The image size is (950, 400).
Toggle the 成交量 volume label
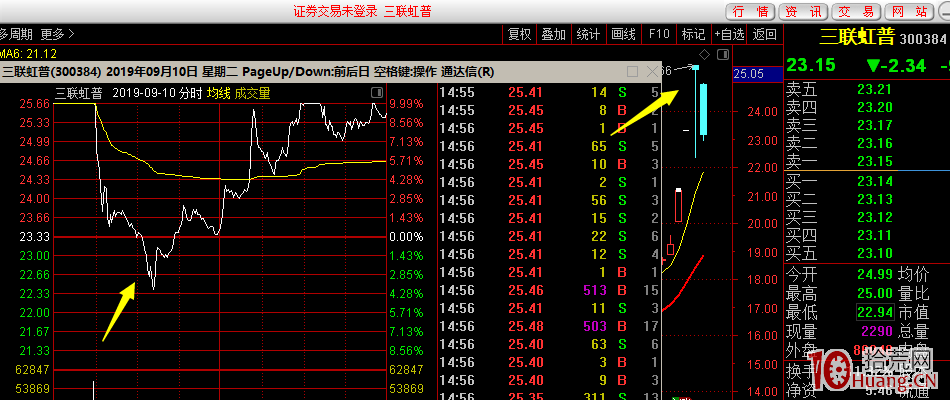253,93
